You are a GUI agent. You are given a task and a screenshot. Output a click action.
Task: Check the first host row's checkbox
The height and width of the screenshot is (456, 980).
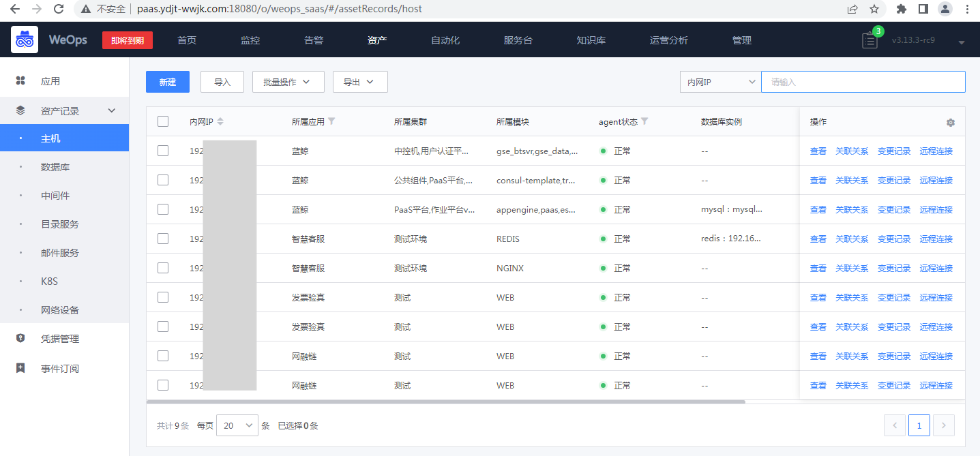tap(163, 151)
